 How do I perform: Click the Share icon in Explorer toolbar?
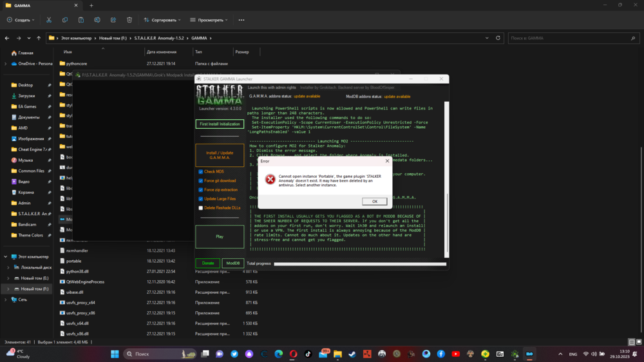tap(113, 20)
